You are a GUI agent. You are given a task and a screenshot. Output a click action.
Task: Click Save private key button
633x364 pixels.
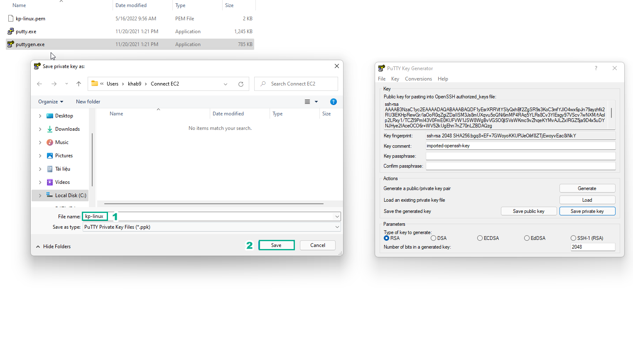pos(587,211)
